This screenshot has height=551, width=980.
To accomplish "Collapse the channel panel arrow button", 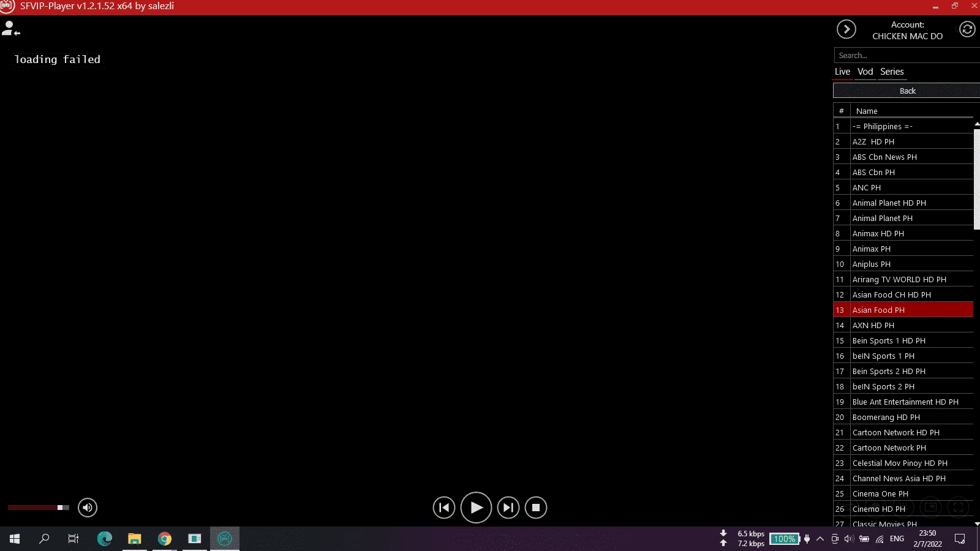I will pos(846,29).
